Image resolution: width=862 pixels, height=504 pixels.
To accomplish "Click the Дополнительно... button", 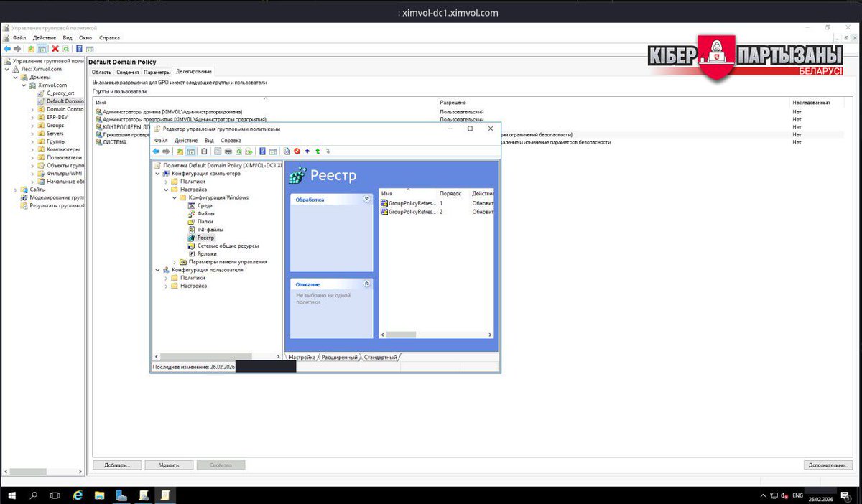I will click(828, 465).
